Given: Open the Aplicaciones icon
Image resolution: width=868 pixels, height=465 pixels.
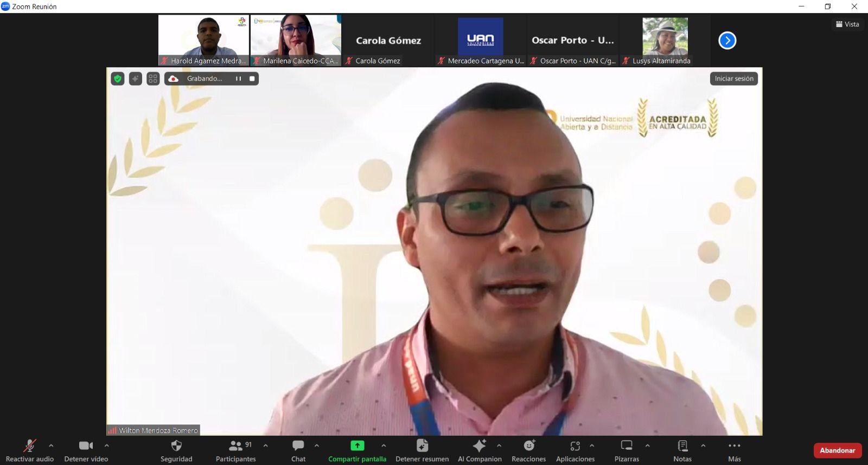Looking at the screenshot, I should (x=575, y=446).
